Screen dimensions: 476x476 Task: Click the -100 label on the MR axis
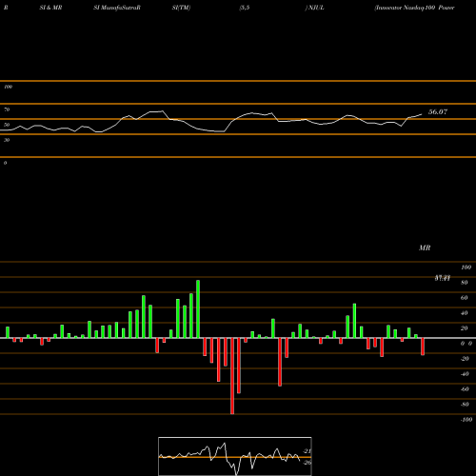point(466,420)
